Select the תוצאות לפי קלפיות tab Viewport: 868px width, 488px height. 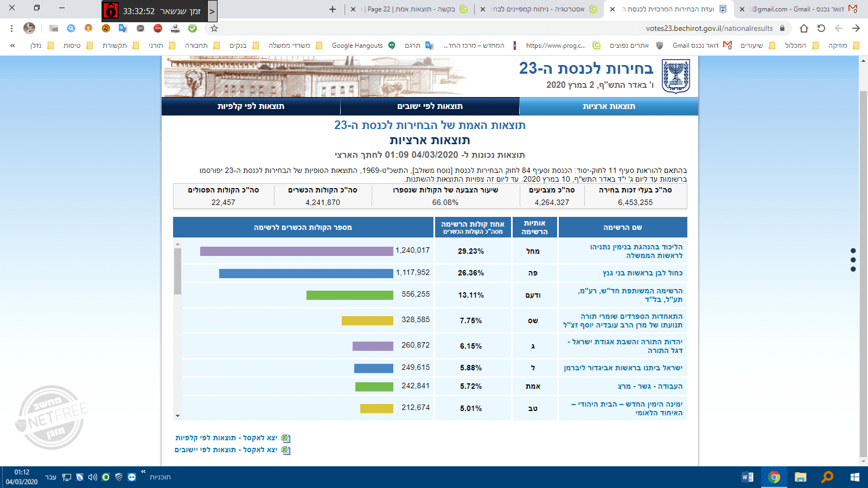(251, 106)
